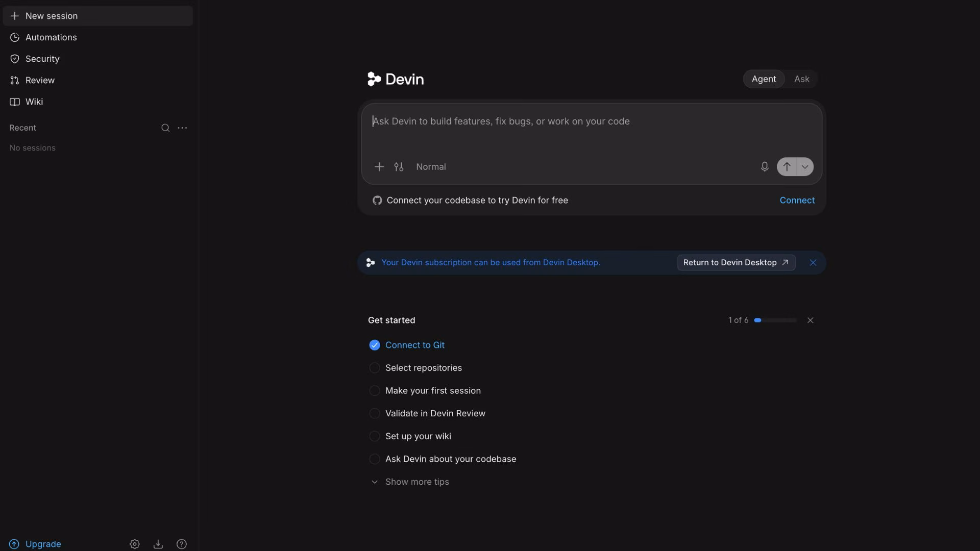Click the GitHub icon beside codebase message

(377, 201)
